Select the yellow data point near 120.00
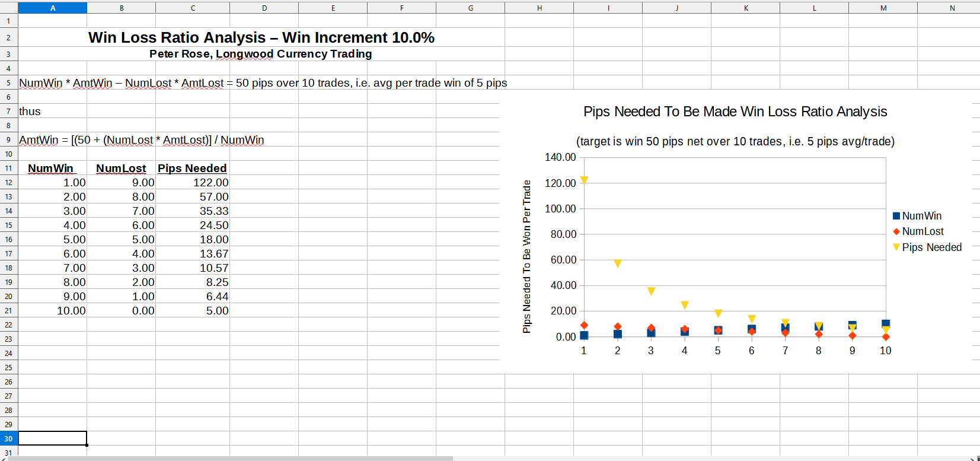 (584, 180)
